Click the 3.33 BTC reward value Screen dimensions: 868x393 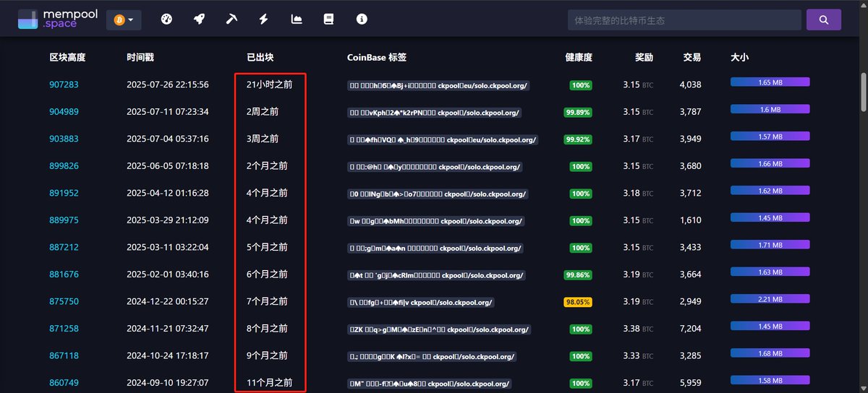(639, 355)
